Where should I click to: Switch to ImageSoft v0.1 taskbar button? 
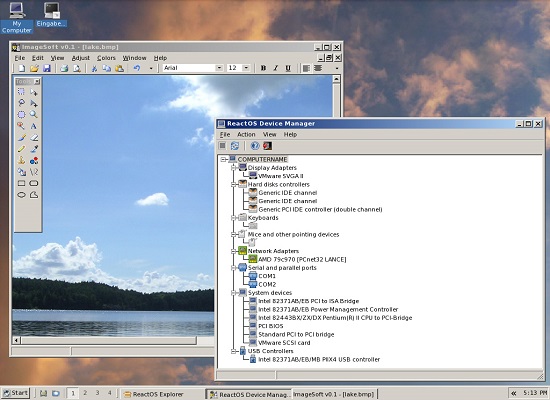[x=334, y=394]
